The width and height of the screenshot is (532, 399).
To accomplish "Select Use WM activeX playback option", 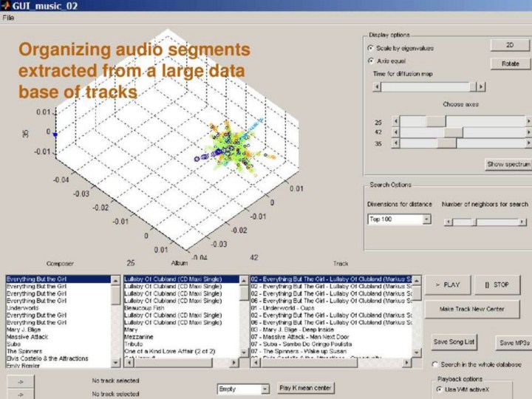I will click(439, 389).
